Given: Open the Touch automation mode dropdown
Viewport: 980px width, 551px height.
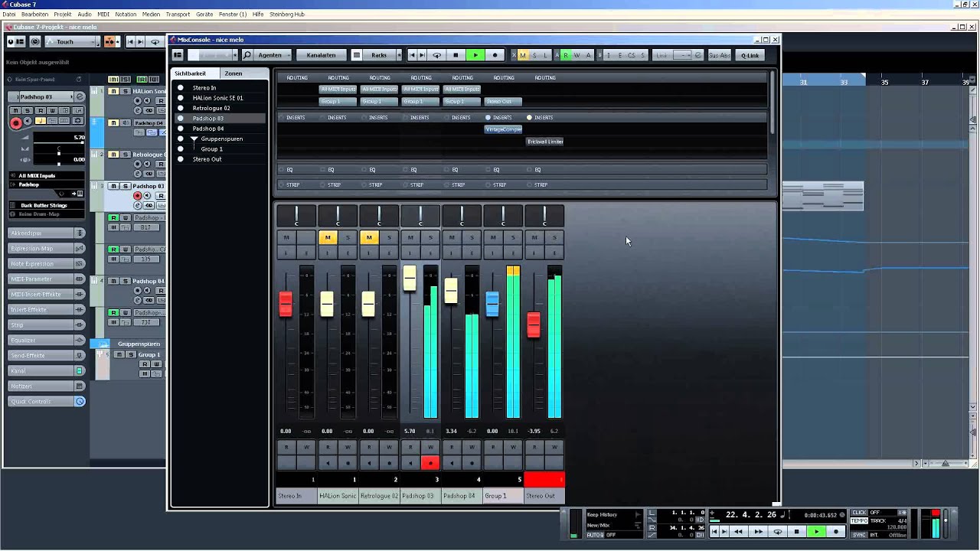Looking at the screenshot, I should tap(73, 42).
